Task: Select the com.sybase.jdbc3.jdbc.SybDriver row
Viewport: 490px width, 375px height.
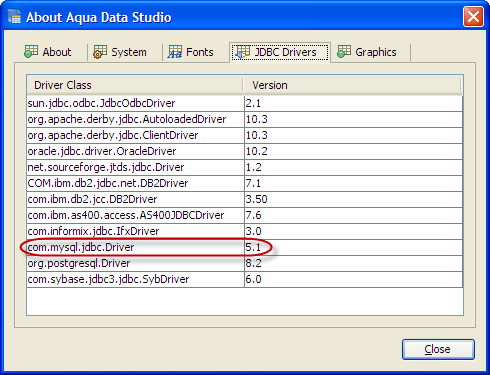Action: tap(245, 279)
